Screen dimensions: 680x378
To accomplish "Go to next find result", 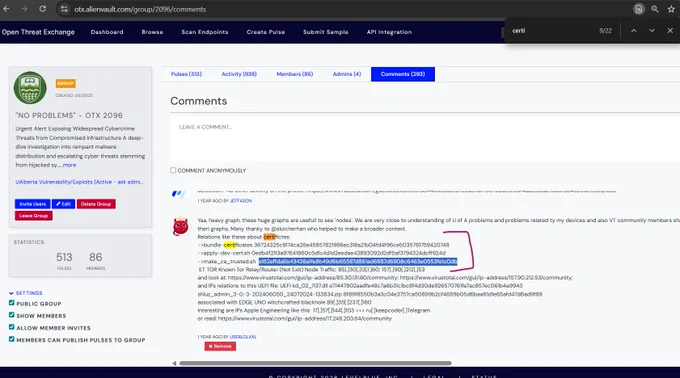I will 652,31.
